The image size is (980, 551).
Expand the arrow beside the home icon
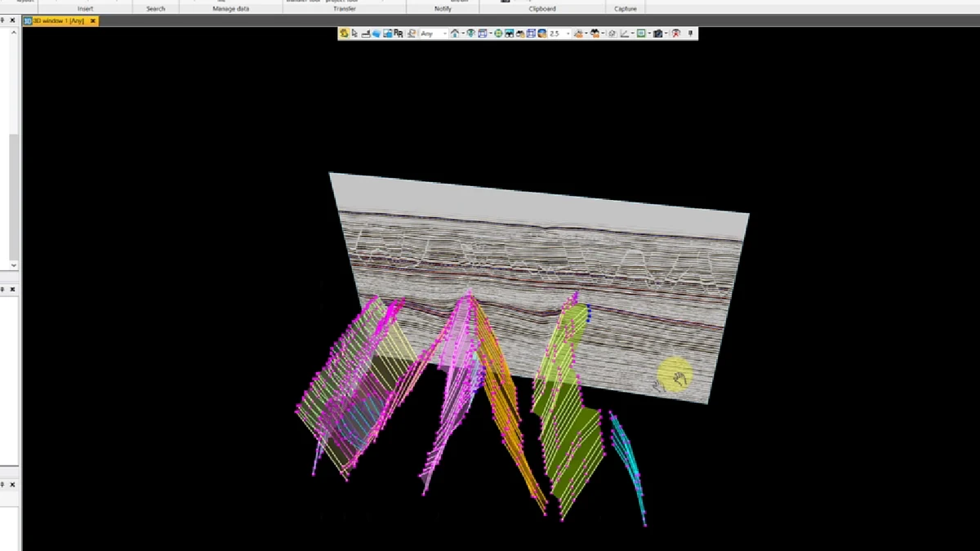(462, 33)
